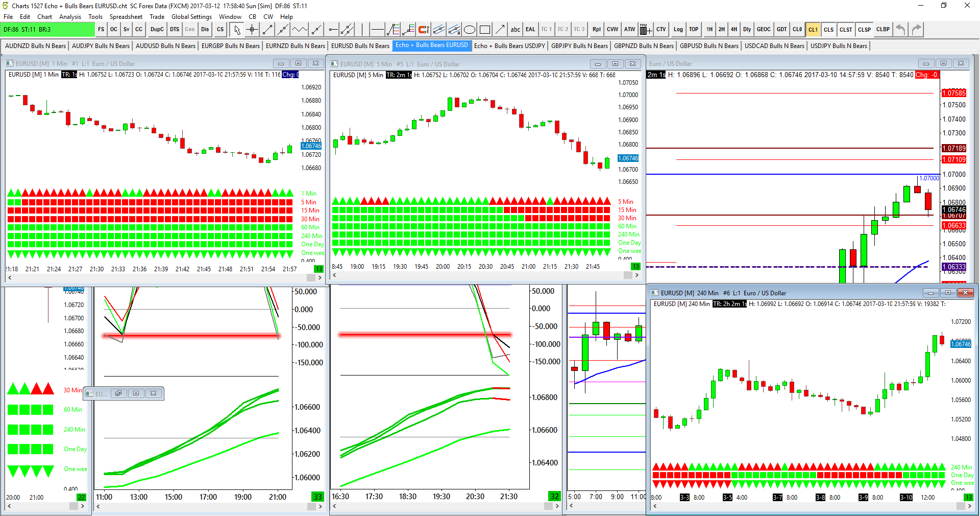
Task: Click the DF:86 ST:11 BR:3 status box
Action: (x=47, y=30)
